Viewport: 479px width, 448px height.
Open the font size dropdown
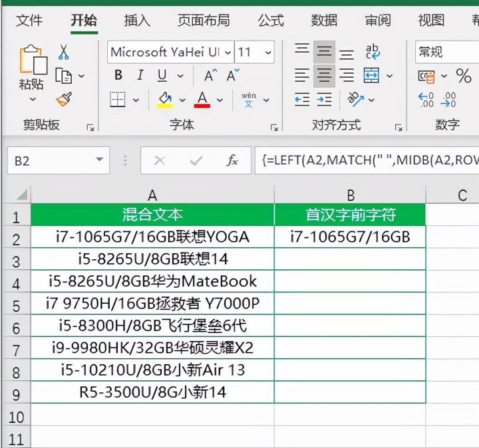(268, 53)
